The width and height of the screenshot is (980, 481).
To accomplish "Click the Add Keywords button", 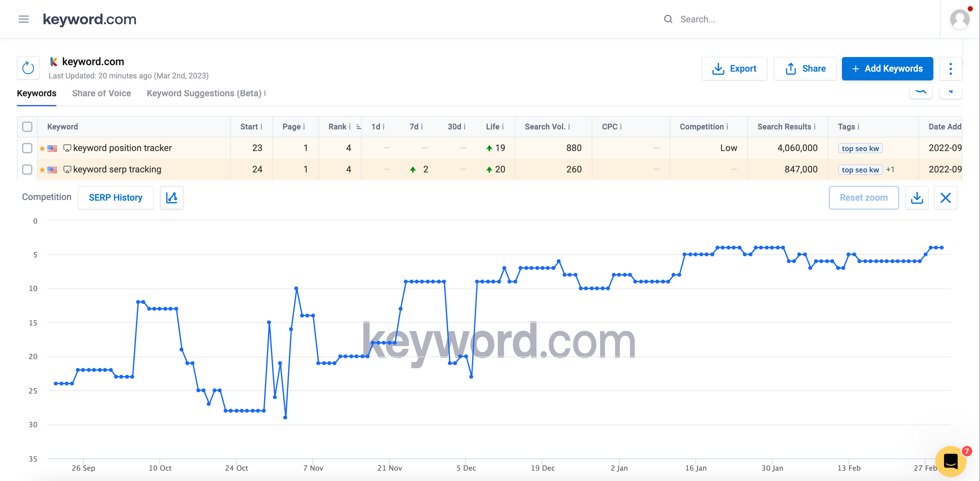I will (x=887, y=69).
